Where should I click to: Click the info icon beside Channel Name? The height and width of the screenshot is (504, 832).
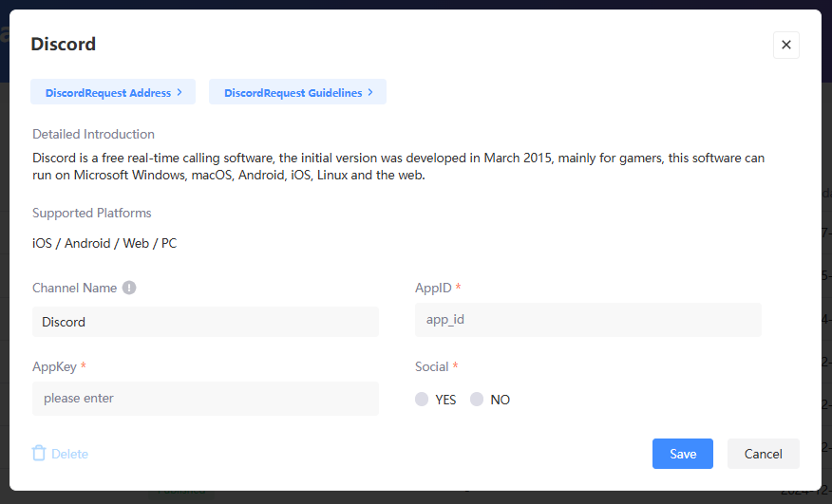coord(129,288)
